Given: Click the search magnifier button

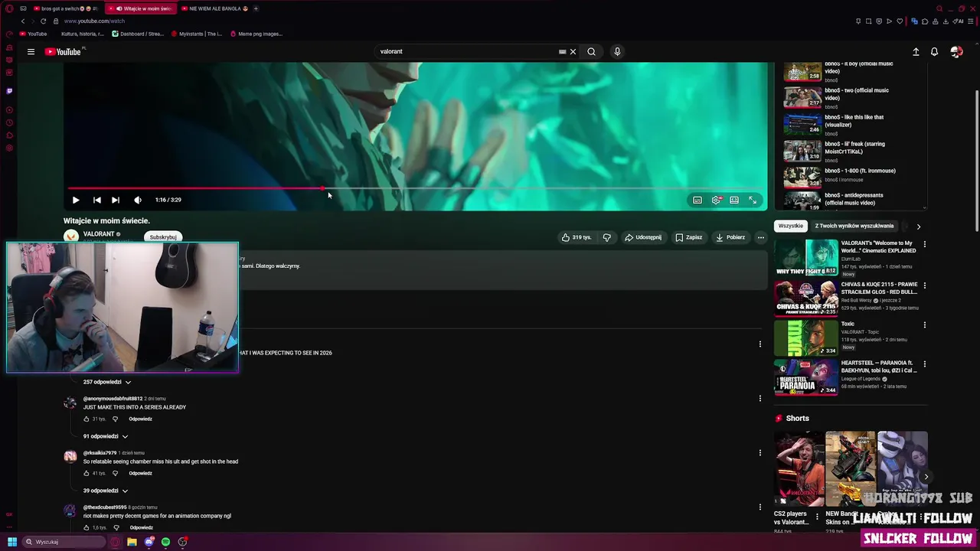Looking at the screenshot, I should 591,52.
